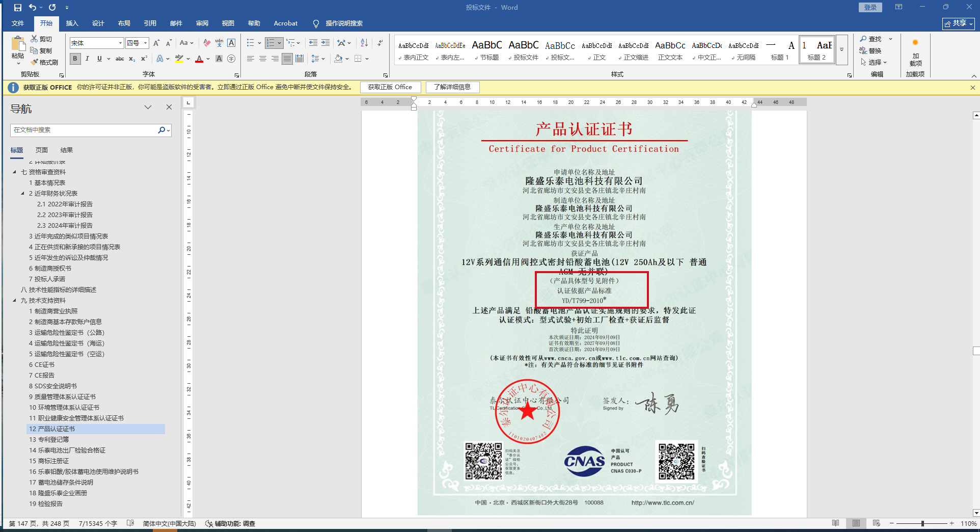
Task: Toggle subscript formatting
Action: pyautogui.click(x=132, y=59)
